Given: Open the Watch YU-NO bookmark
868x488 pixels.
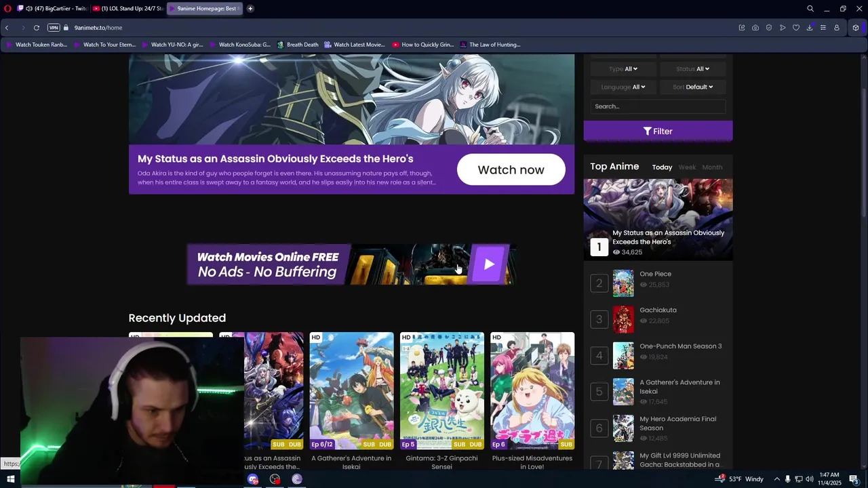Looking at the screenshot, I should click(x=172, y=45).
